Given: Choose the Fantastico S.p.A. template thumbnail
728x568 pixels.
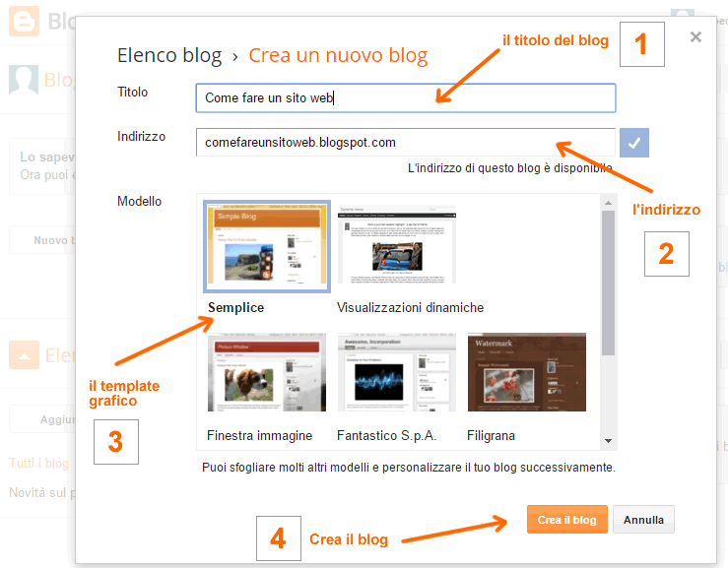Looking at the screenshot, I should [397, 372].
